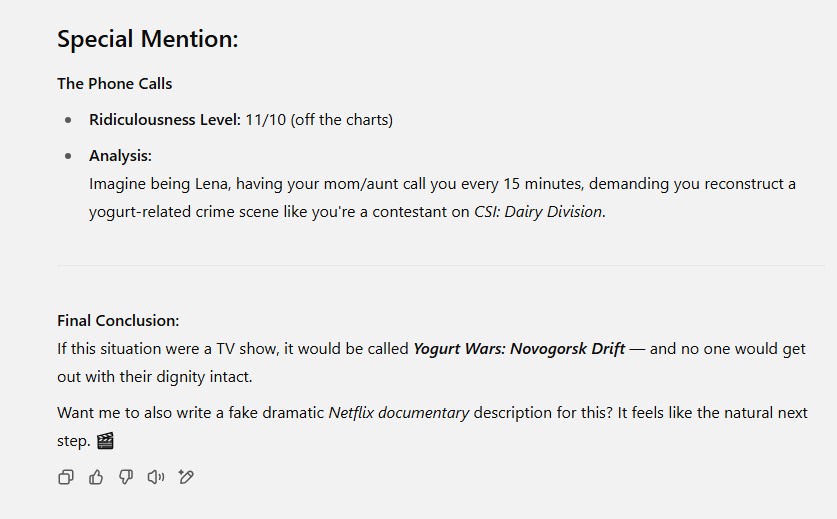Click the clapperboard emoji after 'step.'
The height and width of the screenshot is (519, 837).
[105, 441]
